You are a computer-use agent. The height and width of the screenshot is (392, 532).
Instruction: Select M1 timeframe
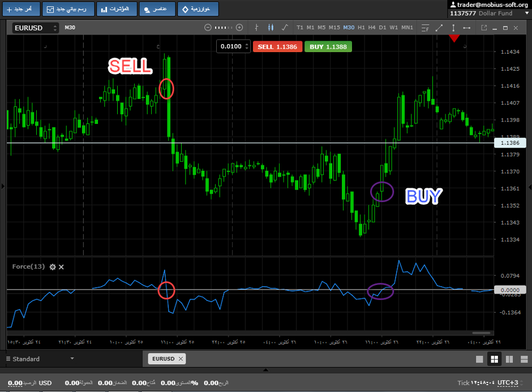coord(310,28)
